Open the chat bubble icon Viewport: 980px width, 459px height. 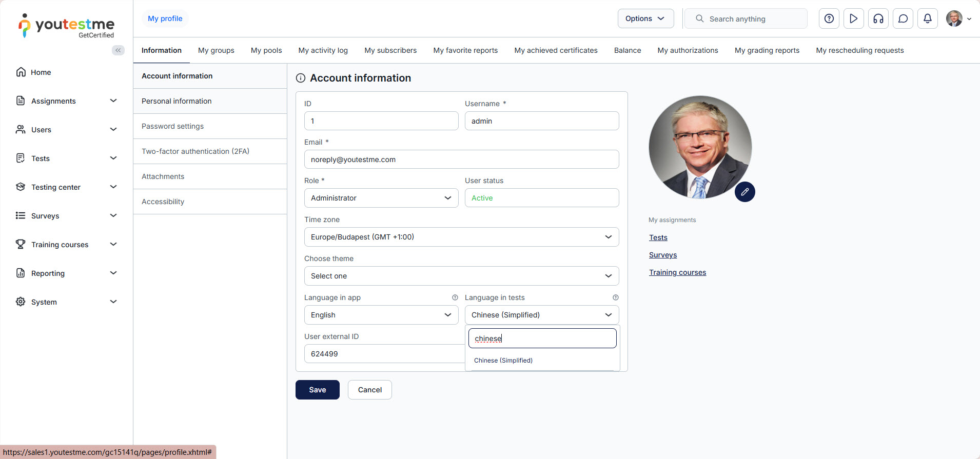pos(903,18)
